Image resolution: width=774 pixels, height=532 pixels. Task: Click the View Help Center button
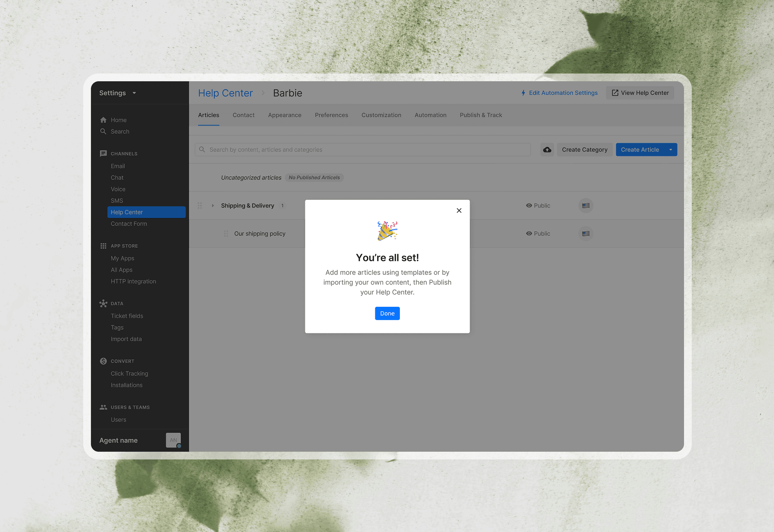pos(640,93)
